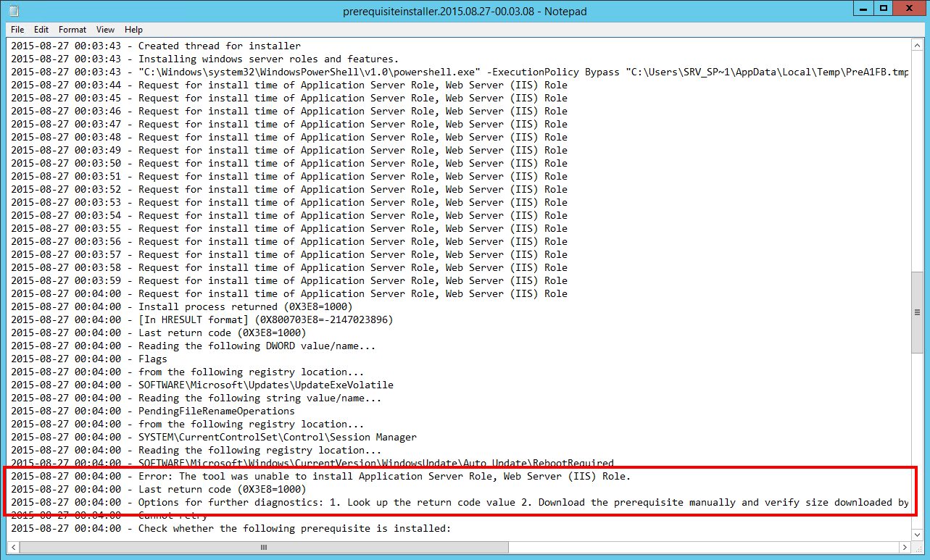Click the horizontal scrollbar left arrow
Screen dimensions: 930x560
point(14,548)
